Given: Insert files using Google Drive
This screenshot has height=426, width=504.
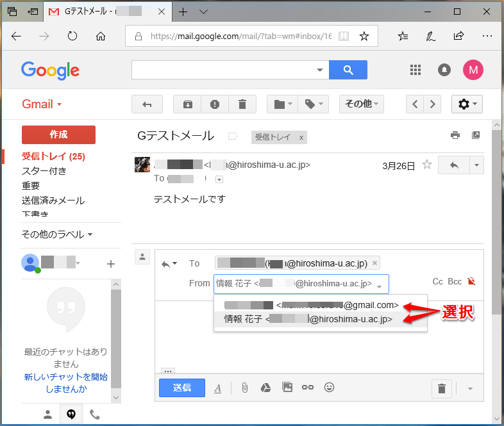Looking at the screenshot, I should click(265, 388).
